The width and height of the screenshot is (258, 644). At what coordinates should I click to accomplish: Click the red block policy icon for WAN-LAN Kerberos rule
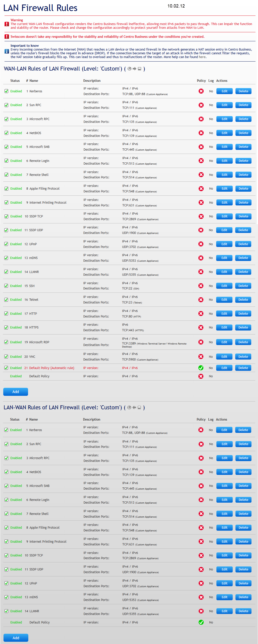[x=201, y=91]
